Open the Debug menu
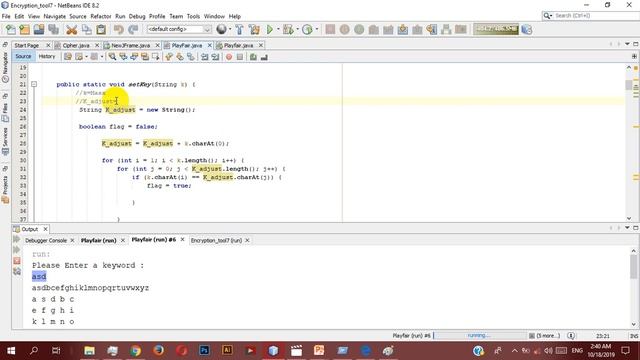 pyautogui.click(x=137, y=16)
